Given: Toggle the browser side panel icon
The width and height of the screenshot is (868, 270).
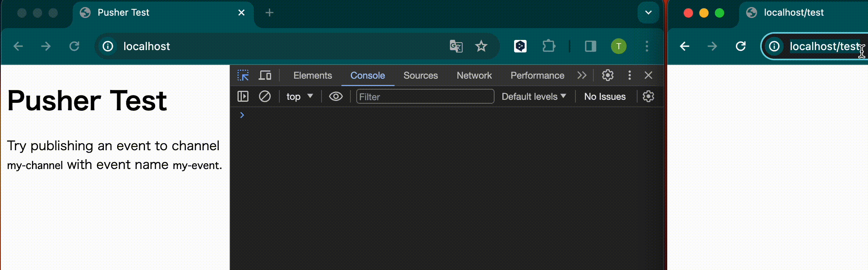Looking at the screenshot, I should pyautogui.click(x=590, y=46).
